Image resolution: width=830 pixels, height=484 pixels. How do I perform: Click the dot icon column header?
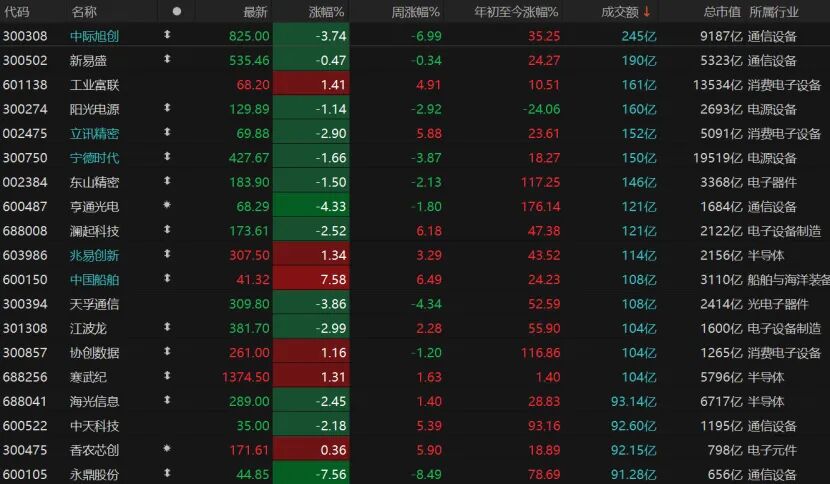[177, 12]
